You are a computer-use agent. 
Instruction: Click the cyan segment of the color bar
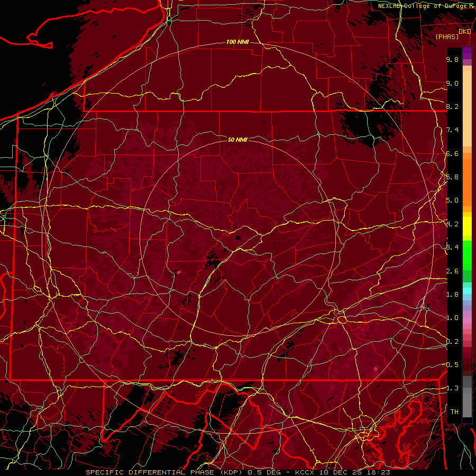pos(467,291)
